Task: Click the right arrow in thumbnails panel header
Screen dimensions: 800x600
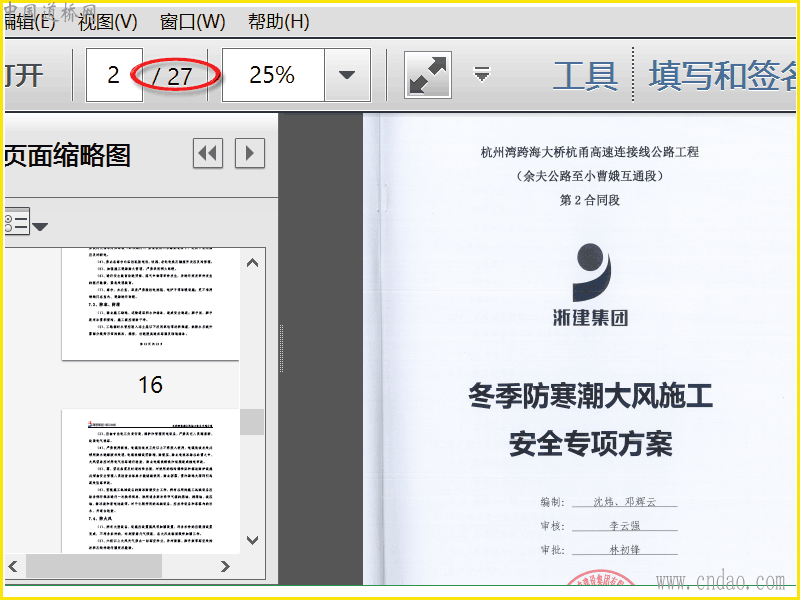Action: [x=249, y=153]
